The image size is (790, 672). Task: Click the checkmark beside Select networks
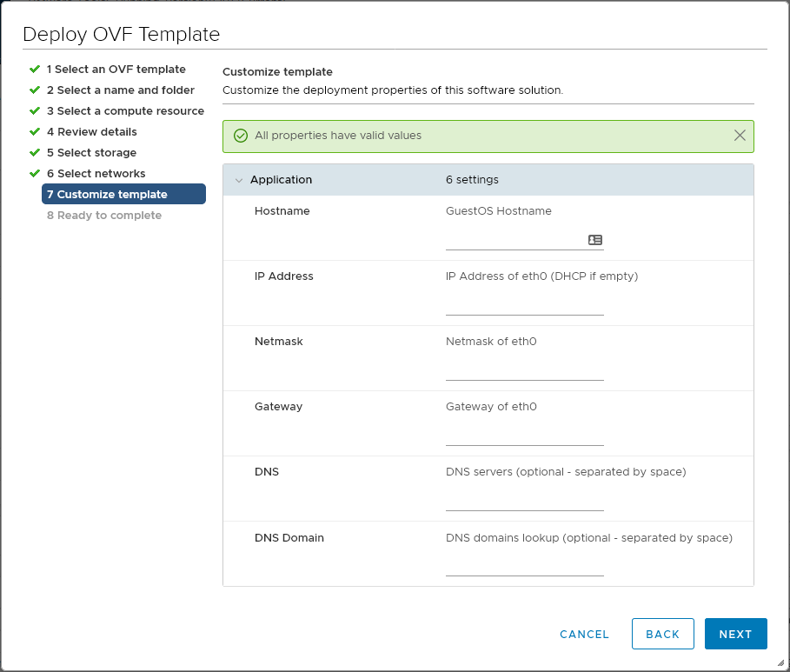(x=35, y=173)
